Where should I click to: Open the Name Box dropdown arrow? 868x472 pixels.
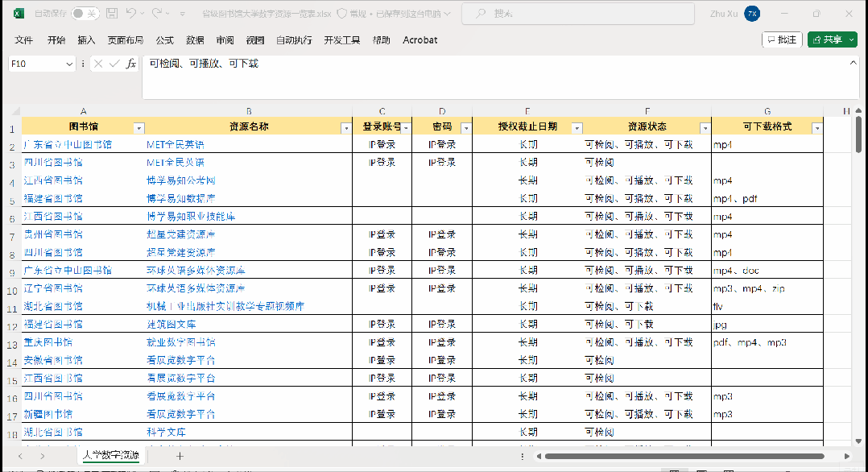tap(69, 64)
